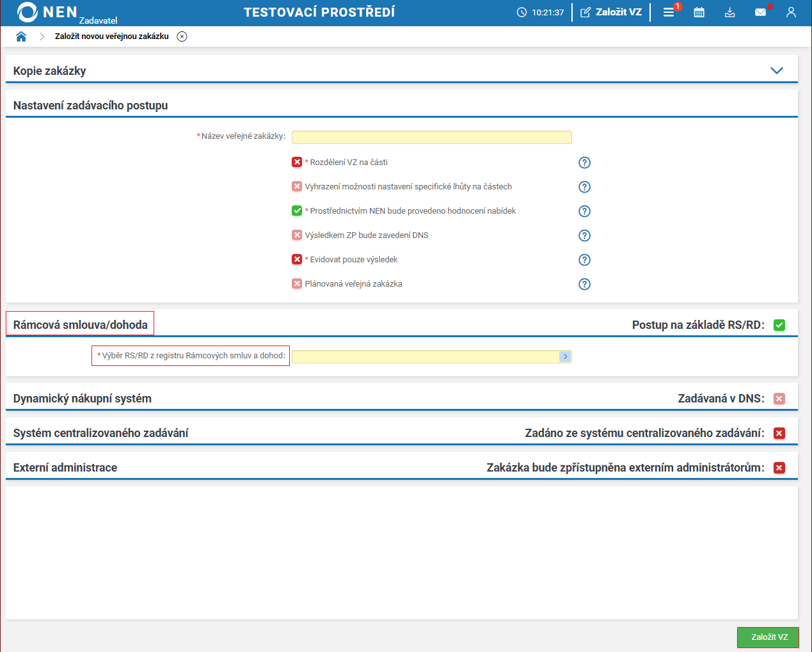Click the download tray icon

[729, 12]
